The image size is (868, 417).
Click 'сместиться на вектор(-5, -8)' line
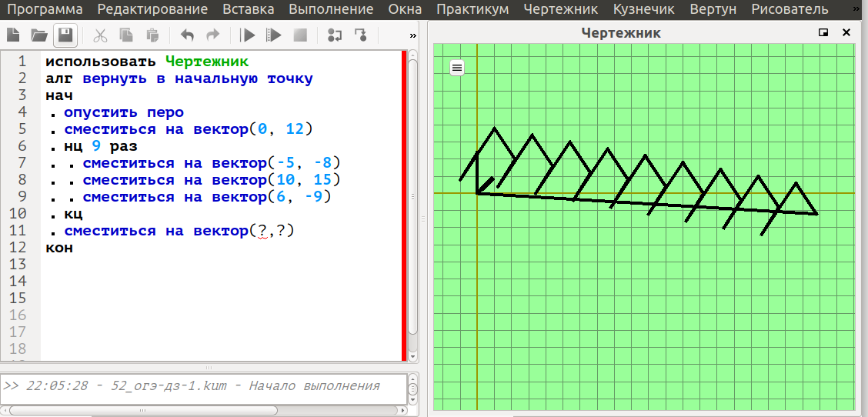[212, 164]
